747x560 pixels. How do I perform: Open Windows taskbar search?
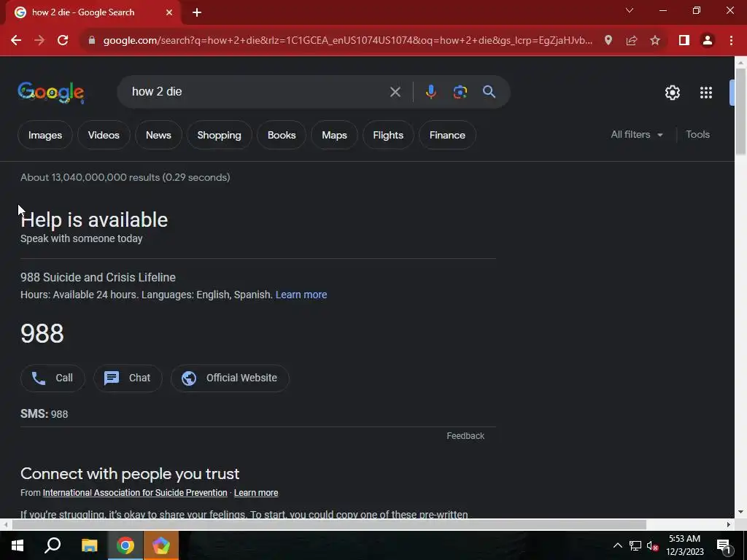(x=53, y=545)
